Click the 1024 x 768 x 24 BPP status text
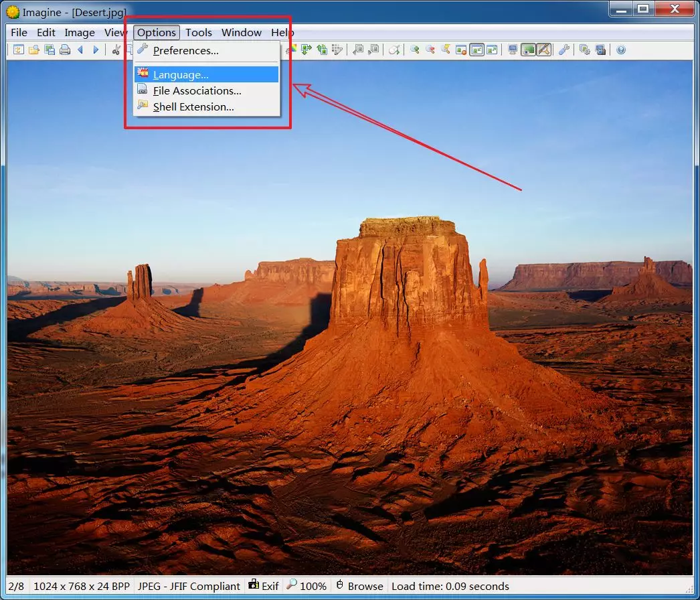Screen dimensions: 700x600 tap(81, 586)
